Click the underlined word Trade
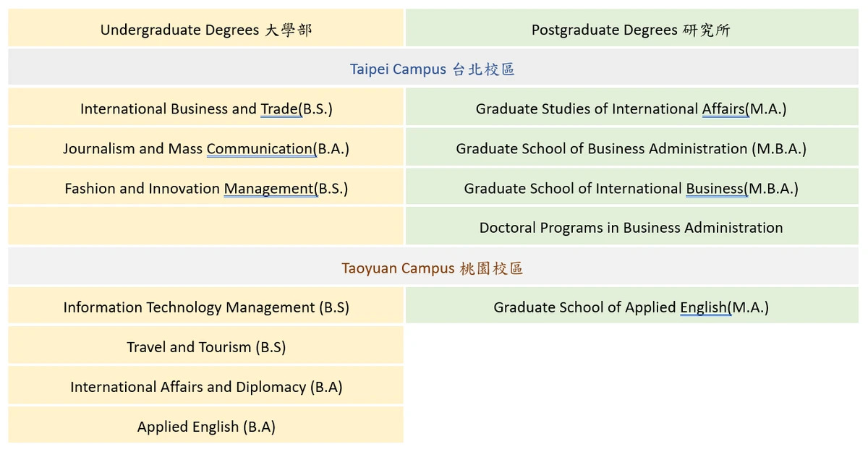 coord(280,108)
